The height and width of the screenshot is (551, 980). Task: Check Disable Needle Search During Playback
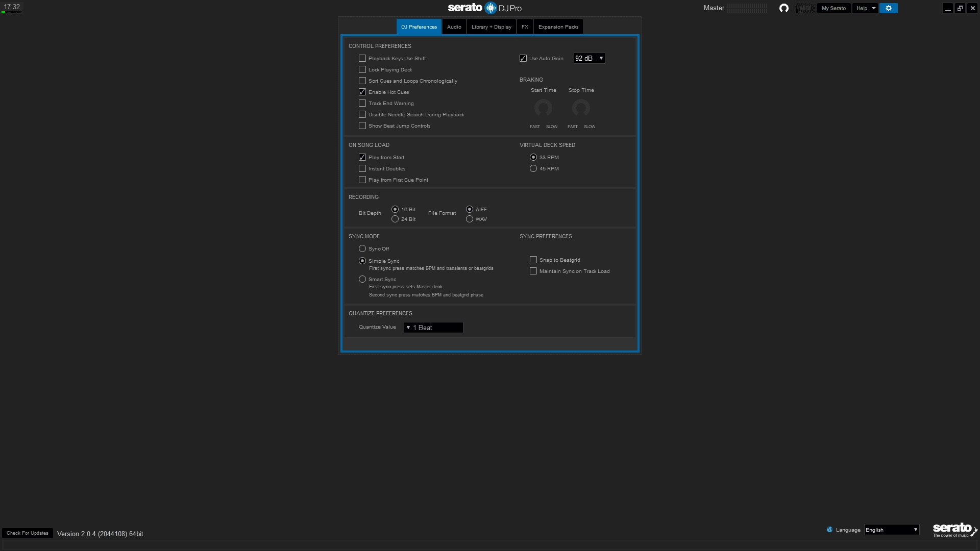362,115
